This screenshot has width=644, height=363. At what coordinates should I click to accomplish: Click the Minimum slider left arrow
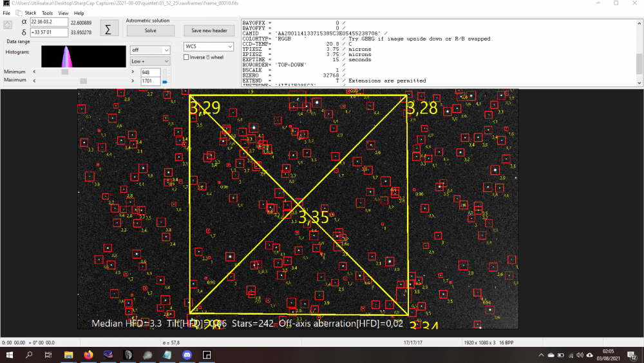point(34,72)
